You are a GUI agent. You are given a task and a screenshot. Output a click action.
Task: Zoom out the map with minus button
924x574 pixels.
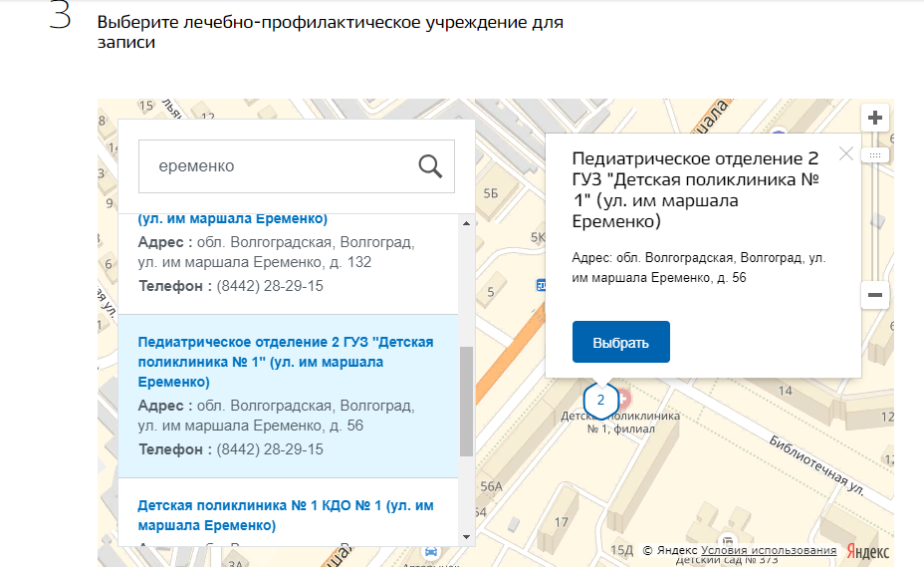tap(875, 295)
